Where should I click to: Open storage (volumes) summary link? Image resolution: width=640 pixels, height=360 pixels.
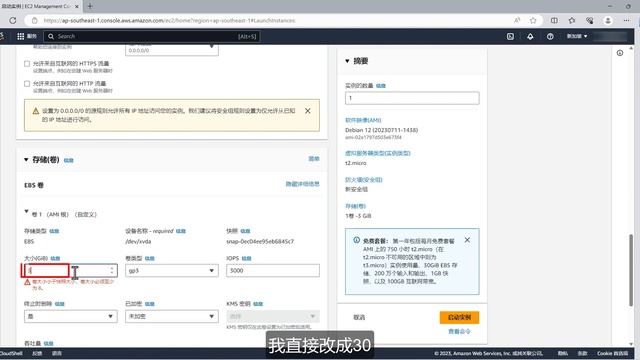356,206
